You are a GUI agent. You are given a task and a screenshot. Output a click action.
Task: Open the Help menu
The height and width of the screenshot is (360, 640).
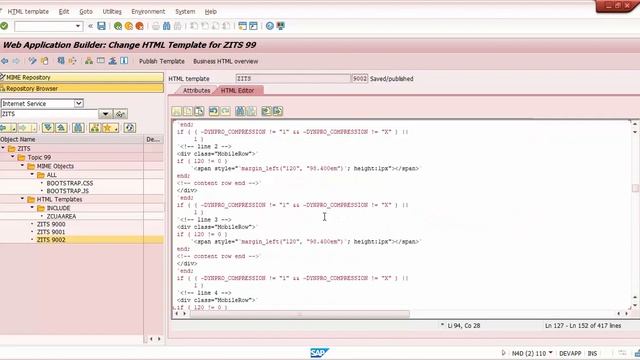[x=211, y=11]
